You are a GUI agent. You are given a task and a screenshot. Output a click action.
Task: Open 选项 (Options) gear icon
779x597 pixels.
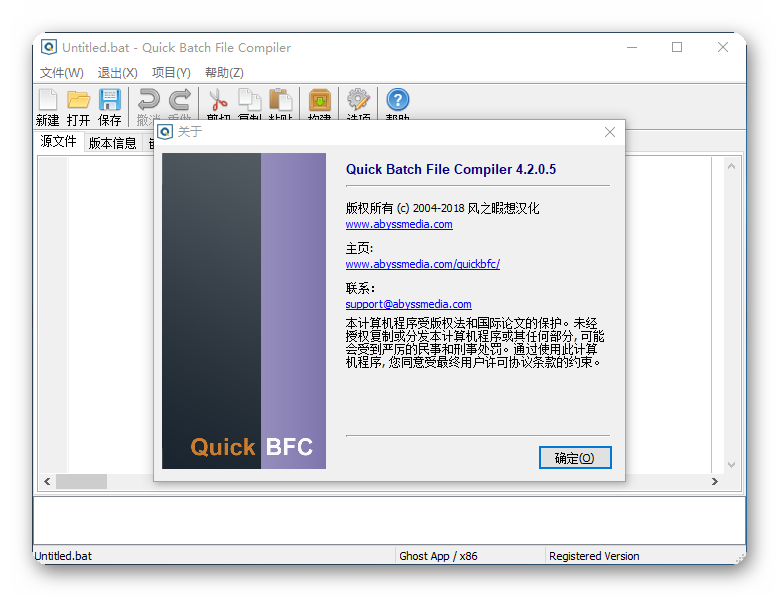[358, 101]
